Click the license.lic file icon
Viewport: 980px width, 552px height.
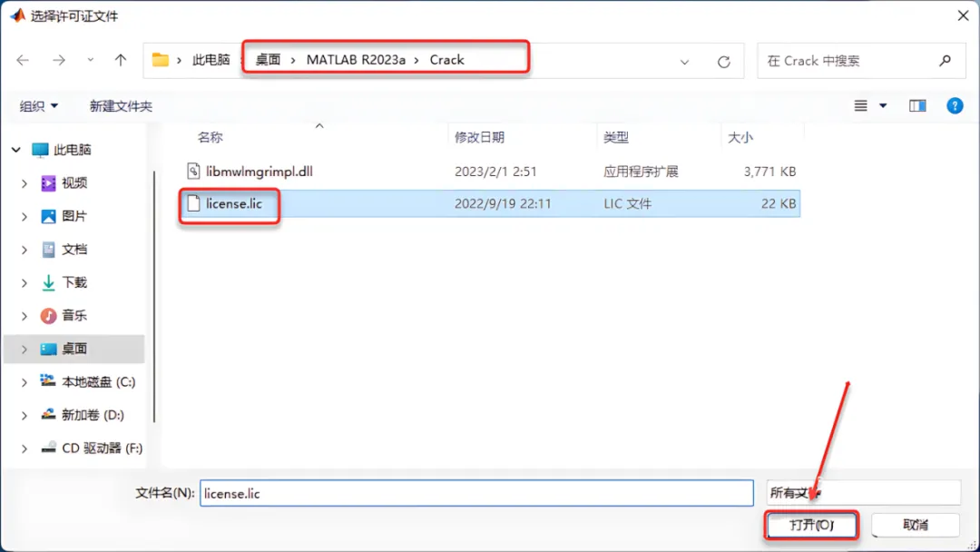(194, 203)
